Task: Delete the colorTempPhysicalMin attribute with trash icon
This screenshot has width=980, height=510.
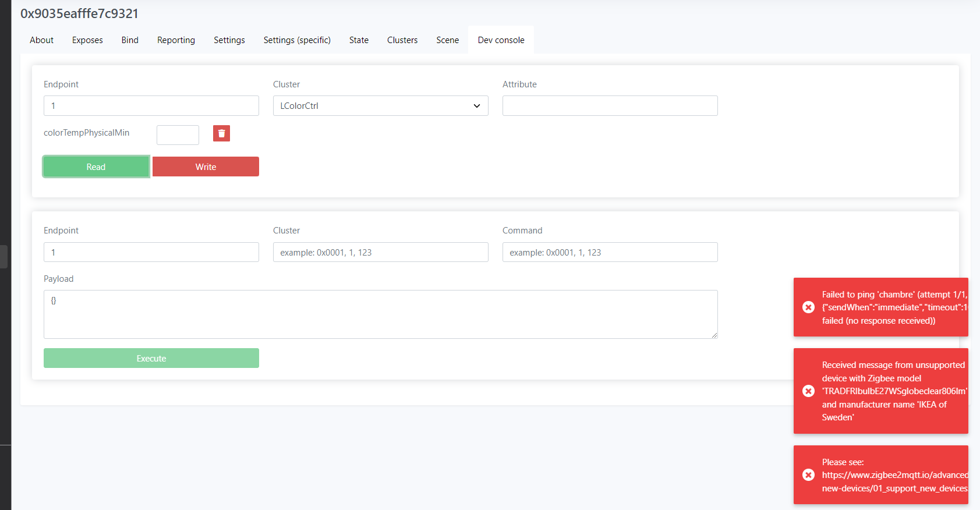Action: [221, 133]
